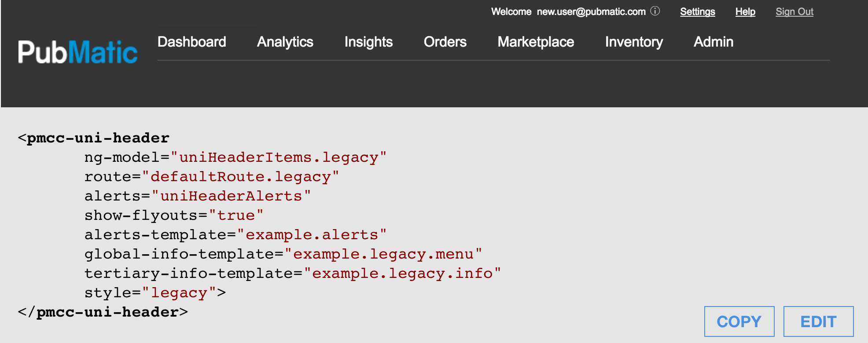Viewport: 868px width, 343px height.
Task: Go to the Analytics section
Action: click(285, 42)
